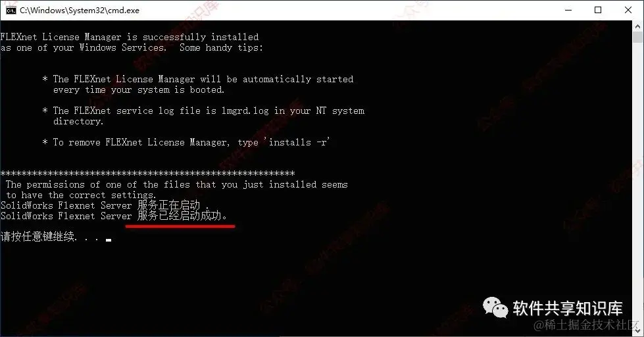Click the empty scrollbar track below the thumb

coord(638,184)
